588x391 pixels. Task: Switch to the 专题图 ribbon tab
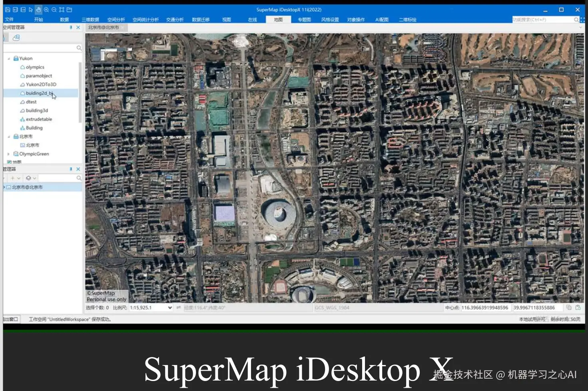(304, 20)
